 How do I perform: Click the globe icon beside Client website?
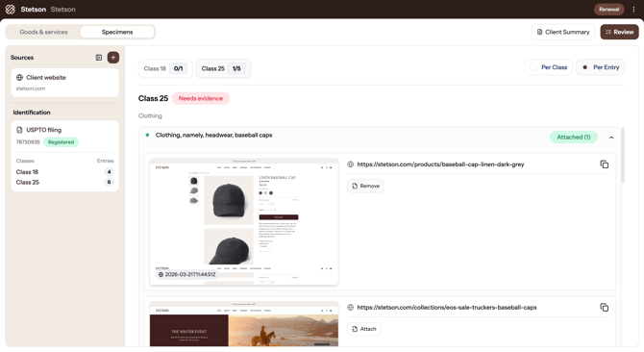click(x=19, y=78)
